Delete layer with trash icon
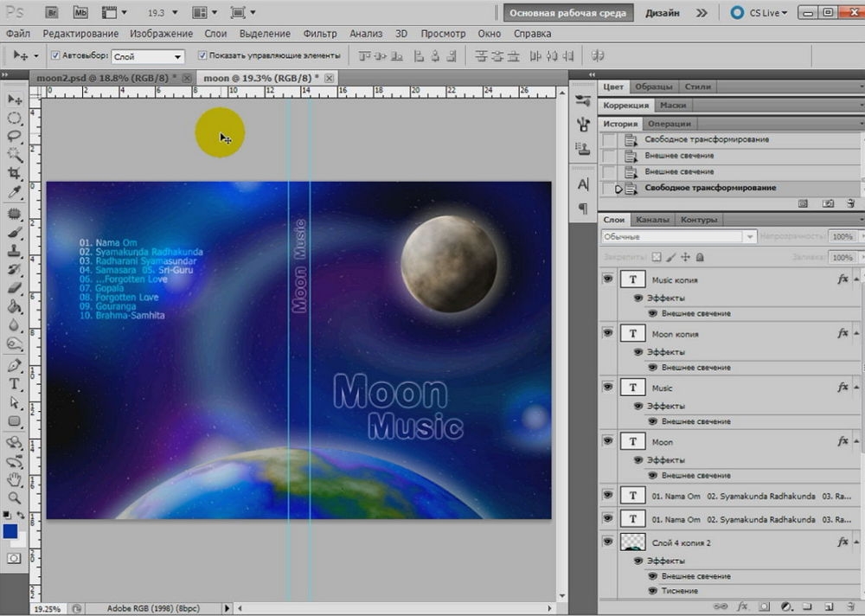865x616 pixels. pyautogui.click(x=850, y=606)
